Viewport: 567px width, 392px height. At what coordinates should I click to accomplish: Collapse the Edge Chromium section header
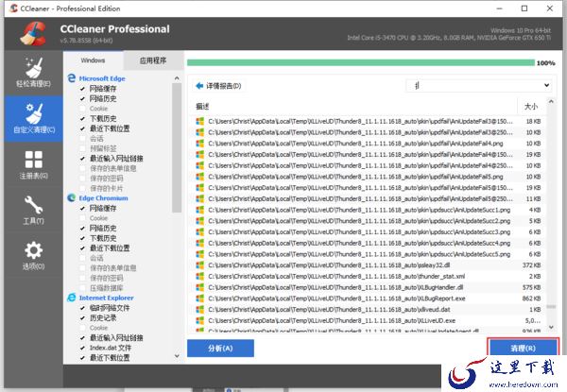coord(103,198)
